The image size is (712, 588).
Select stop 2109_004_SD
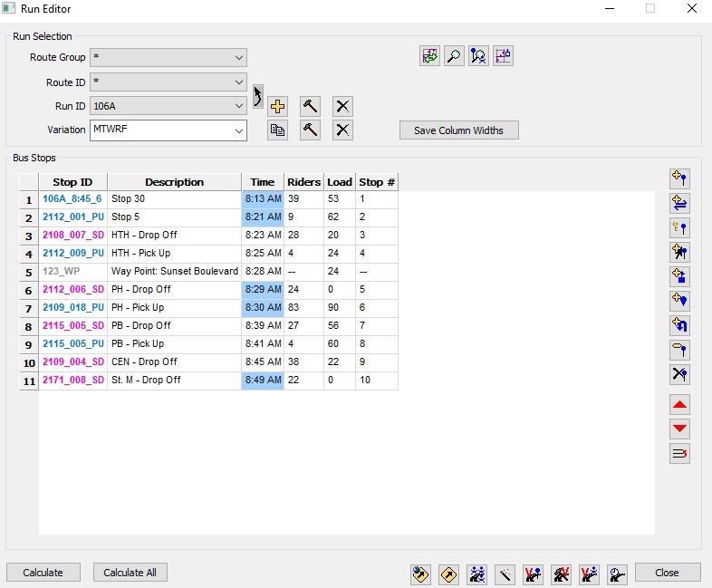pos(73,362)
